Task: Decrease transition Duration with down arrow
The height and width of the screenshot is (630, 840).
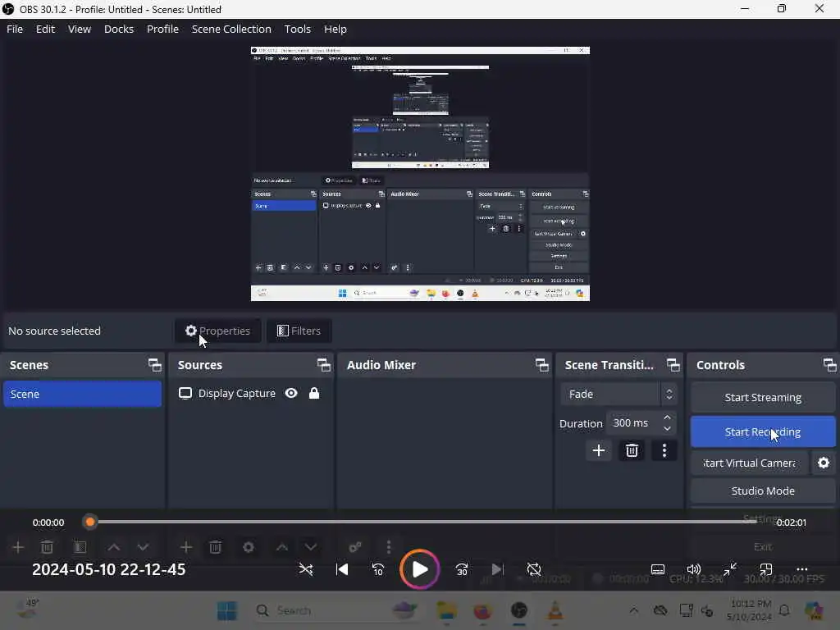Action: pyautogui.click(x=667, y=428)
